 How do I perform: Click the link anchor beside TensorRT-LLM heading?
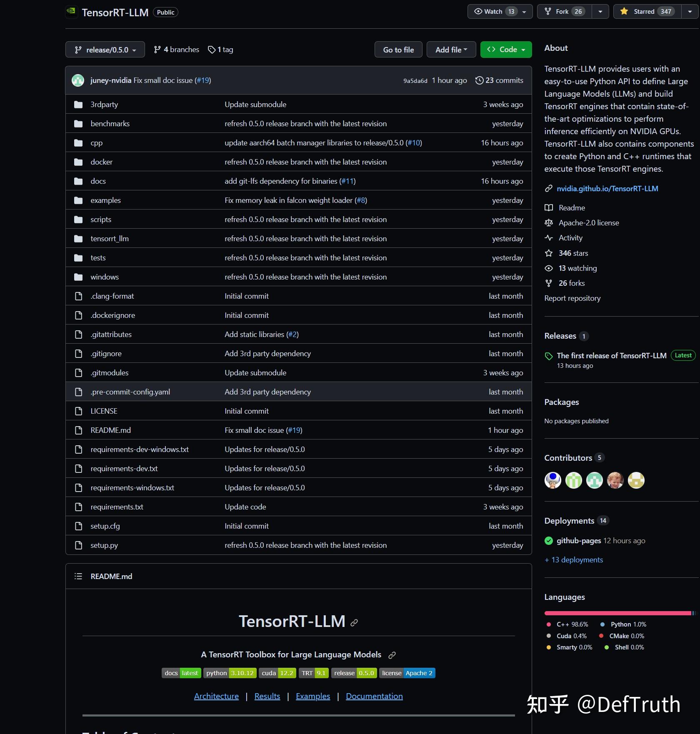point(354,623)
